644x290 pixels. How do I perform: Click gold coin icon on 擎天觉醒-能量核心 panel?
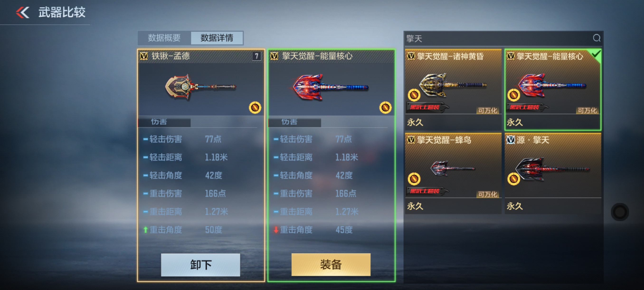coord(385,108)
